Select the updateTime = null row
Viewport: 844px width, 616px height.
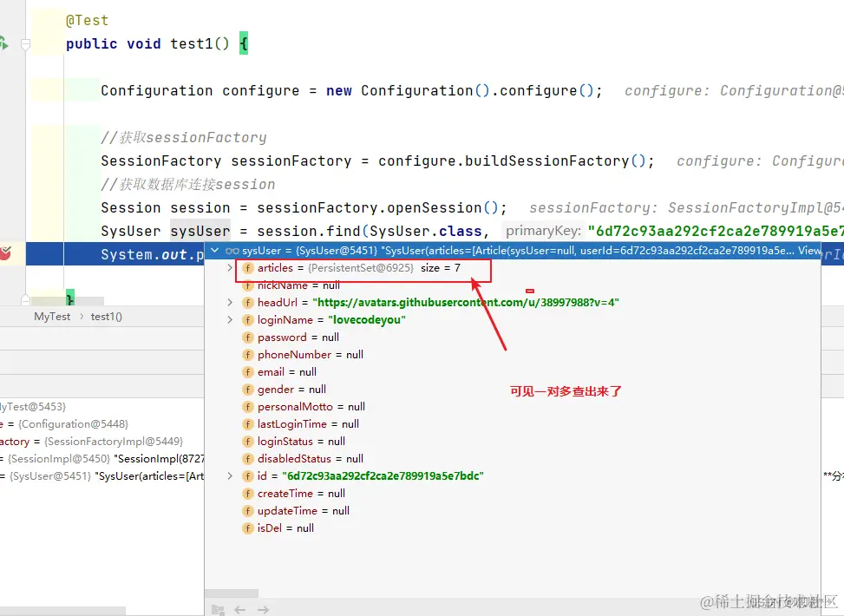click(513, 511)
